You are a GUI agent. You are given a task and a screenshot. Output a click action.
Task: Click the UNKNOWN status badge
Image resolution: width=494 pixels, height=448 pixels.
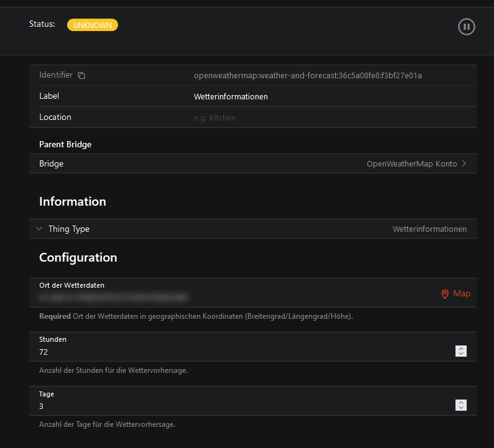coord(93,25)
